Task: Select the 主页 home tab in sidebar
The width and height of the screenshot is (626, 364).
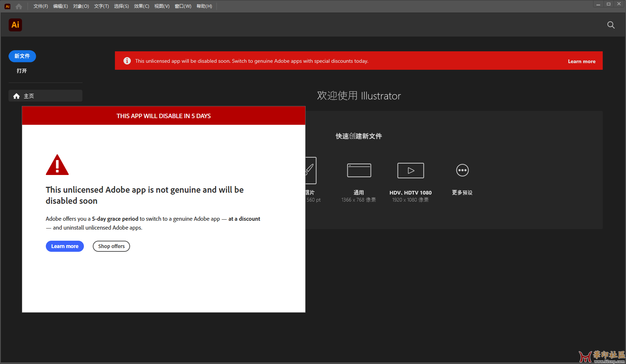Action: click(x=45, y=96)
